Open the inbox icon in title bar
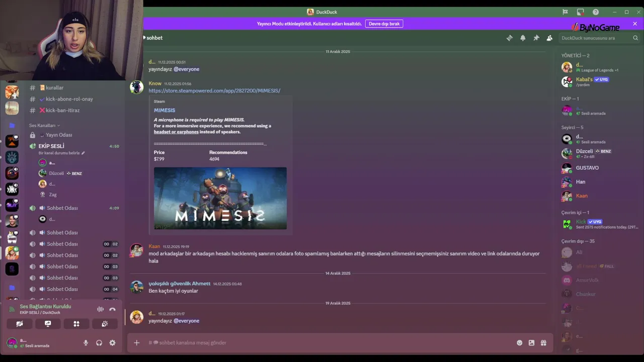Image resolution: width=644 pixels, height=362 pixels. (580, 12)
